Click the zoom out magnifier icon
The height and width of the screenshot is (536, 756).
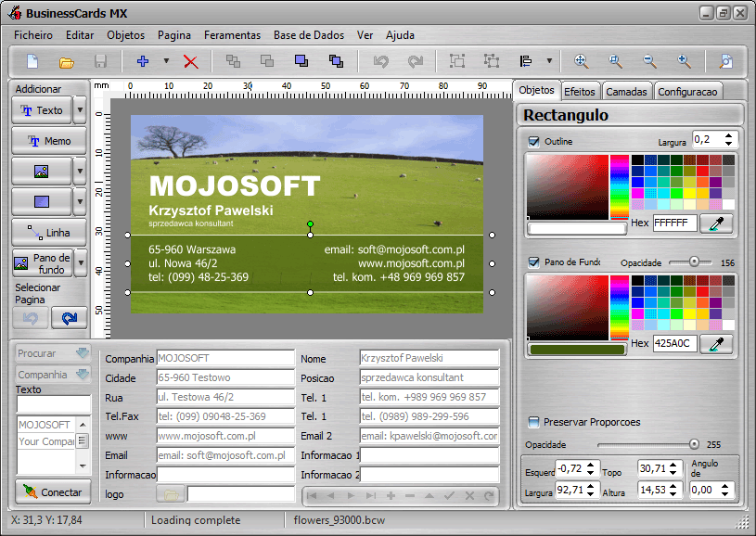pyautogui.click(x=649, y=60)
